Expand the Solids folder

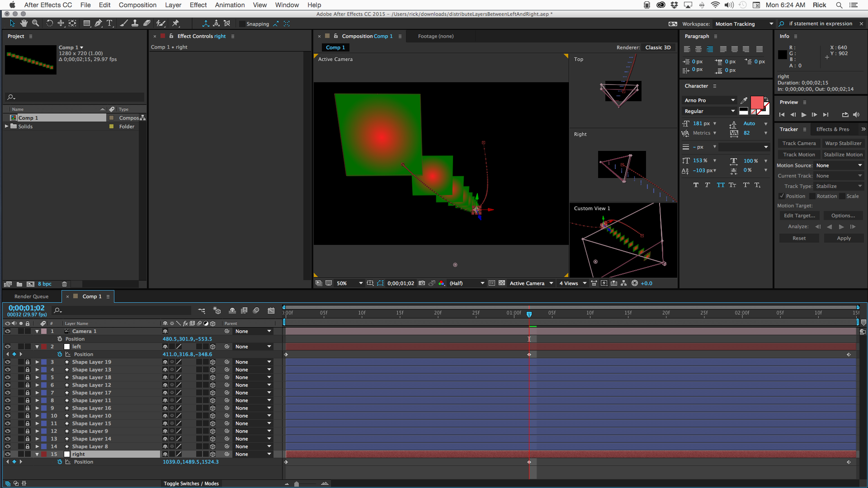tap(7, 127)
